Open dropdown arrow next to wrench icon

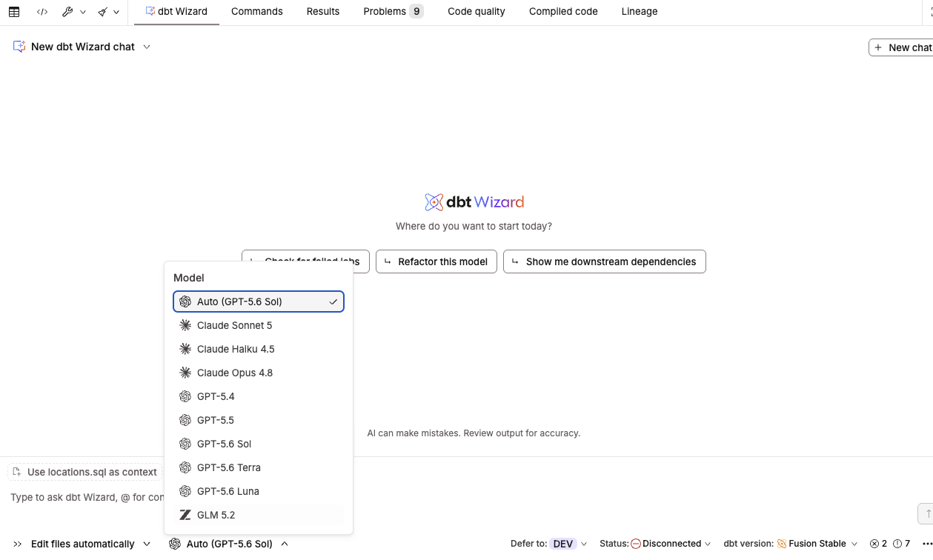pyautogui.click(x=82, y=12)
